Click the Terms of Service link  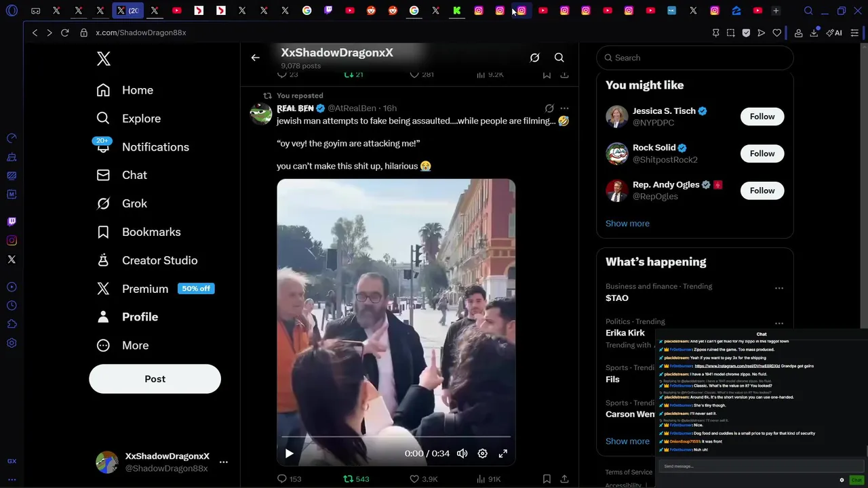pos(629,472)
